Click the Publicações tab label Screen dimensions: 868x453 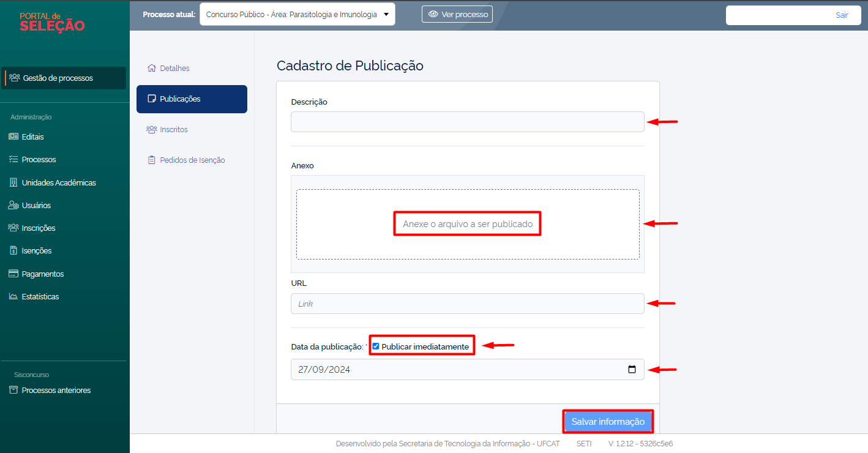[x=180, y=99]
